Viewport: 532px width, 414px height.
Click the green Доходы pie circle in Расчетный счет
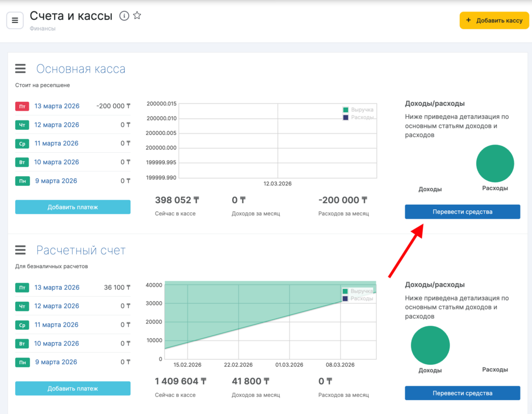tap(430, 345)
